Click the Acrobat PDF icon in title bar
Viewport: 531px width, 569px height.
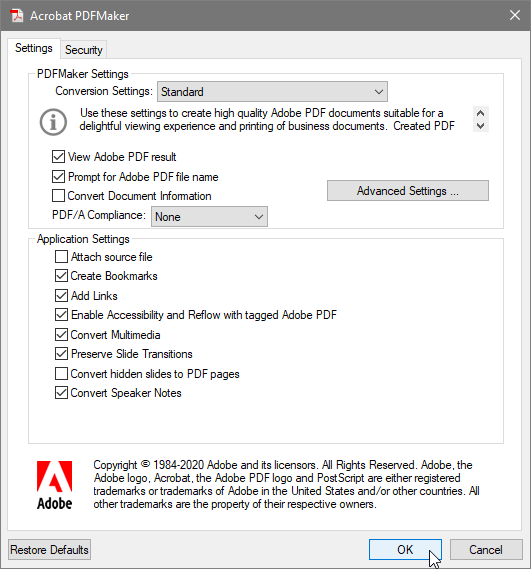coord(16,16)
